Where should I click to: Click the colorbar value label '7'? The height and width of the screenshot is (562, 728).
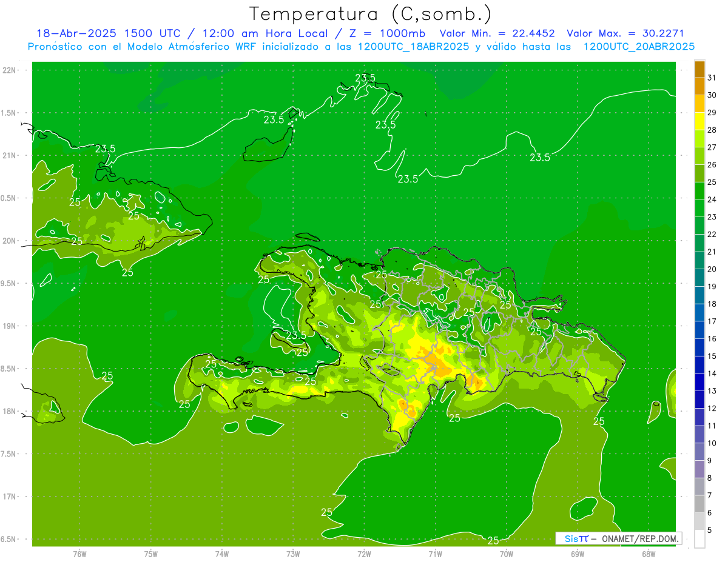[x=709, y=495]
